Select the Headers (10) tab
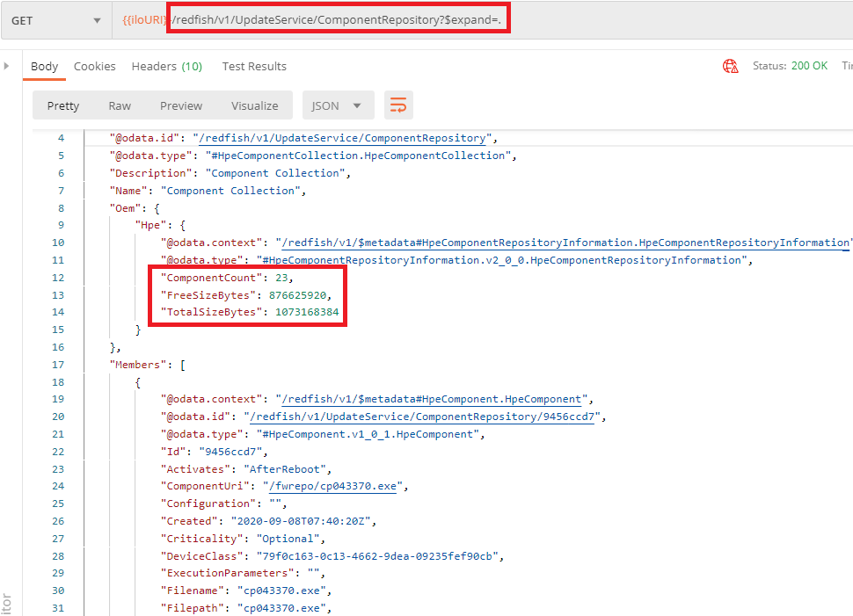The width and height of the screenshot is (853, 616). click(166, 66)
